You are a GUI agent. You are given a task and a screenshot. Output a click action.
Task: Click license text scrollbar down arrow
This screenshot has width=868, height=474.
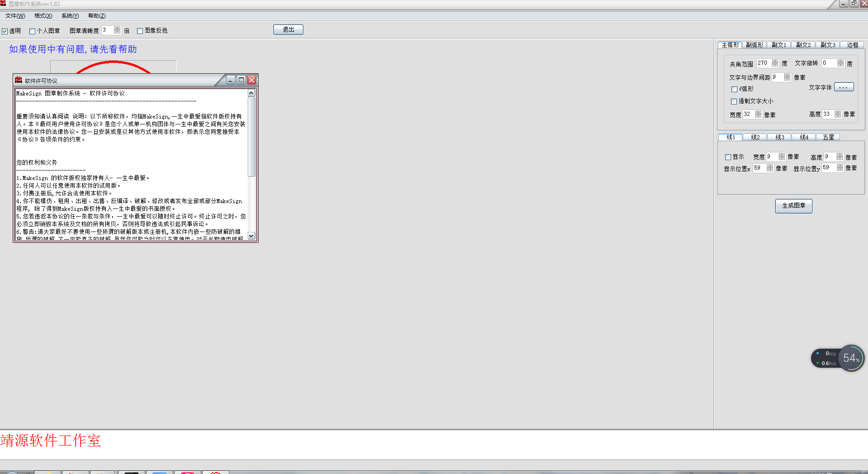click(251, 236)
